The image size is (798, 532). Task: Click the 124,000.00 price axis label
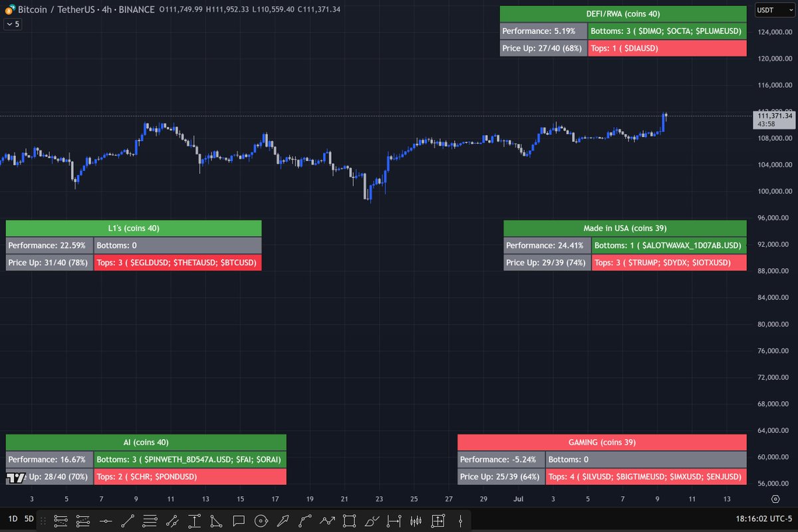(774, 32)
